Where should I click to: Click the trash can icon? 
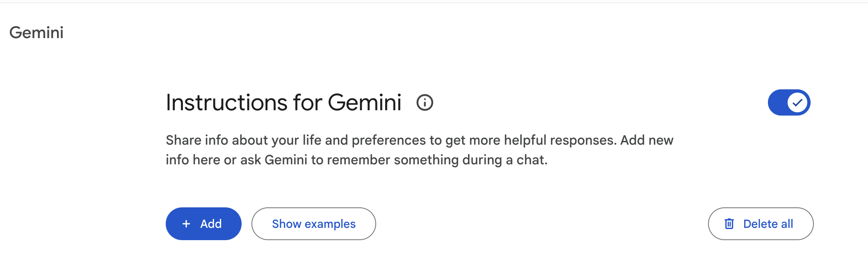point(729,224)
